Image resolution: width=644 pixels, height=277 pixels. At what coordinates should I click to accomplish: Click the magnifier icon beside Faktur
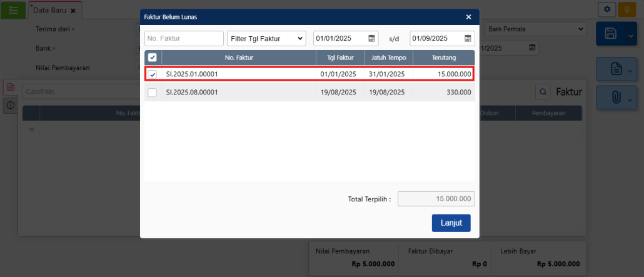(x=542, y=92)
